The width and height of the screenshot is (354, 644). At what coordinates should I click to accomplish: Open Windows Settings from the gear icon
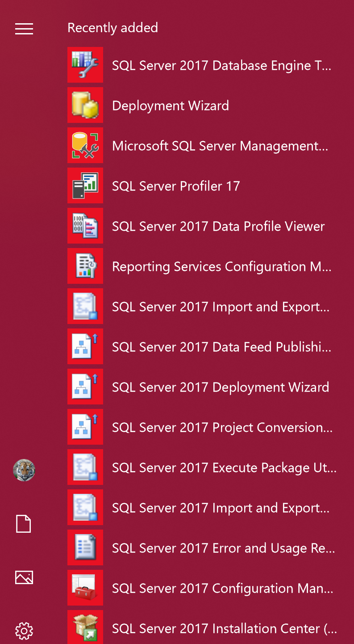click(x=24, y=631)
